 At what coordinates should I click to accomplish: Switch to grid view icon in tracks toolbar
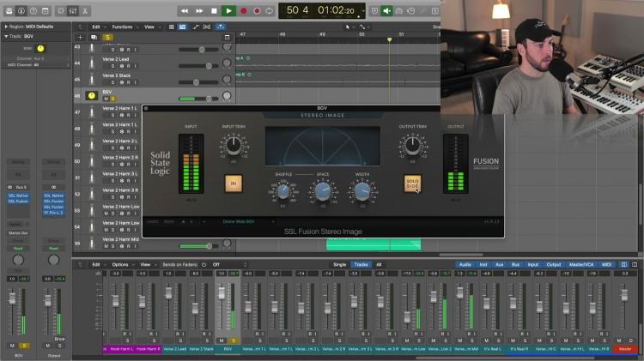coord(172,27)
